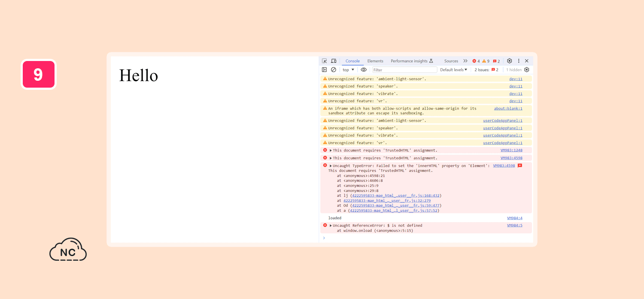Open the stack link in the 'at lj' line
The height and width of the screenshot is (299, 644).
pyautogui.click(x=396, y=195)
